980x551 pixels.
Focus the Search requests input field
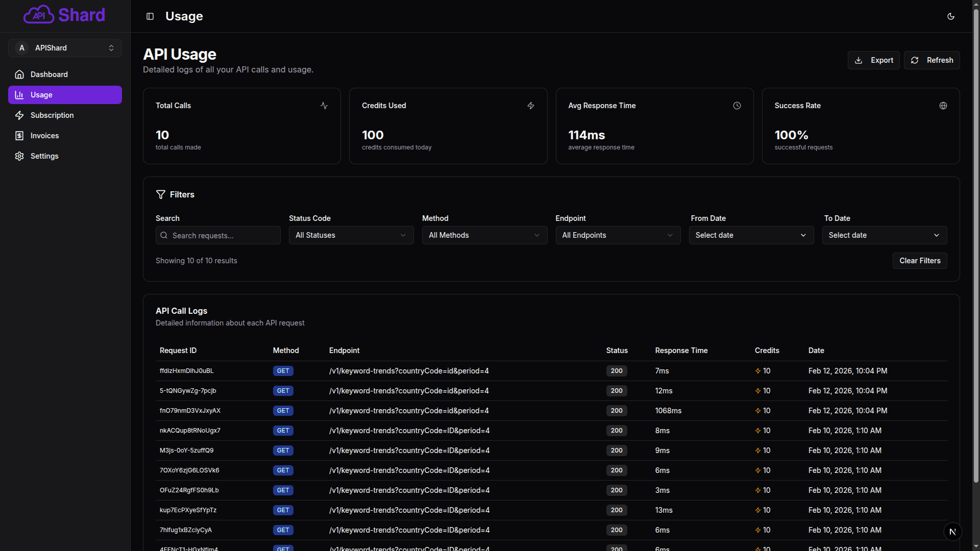pyautogui.click(x=218, y=235)
